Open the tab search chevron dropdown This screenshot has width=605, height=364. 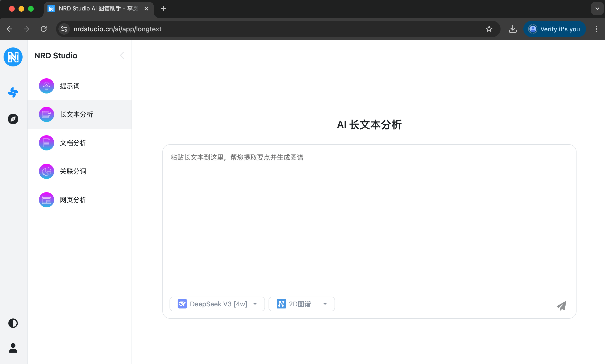597,9
